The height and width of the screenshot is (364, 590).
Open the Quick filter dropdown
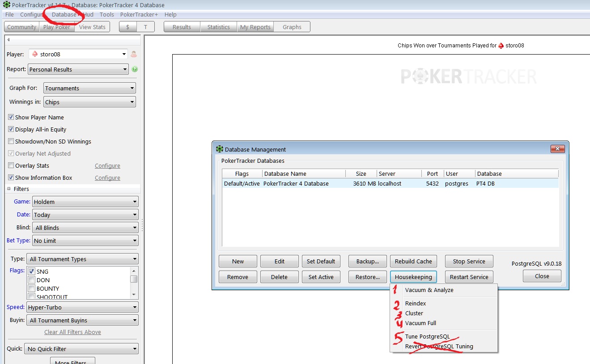(82, 349)
